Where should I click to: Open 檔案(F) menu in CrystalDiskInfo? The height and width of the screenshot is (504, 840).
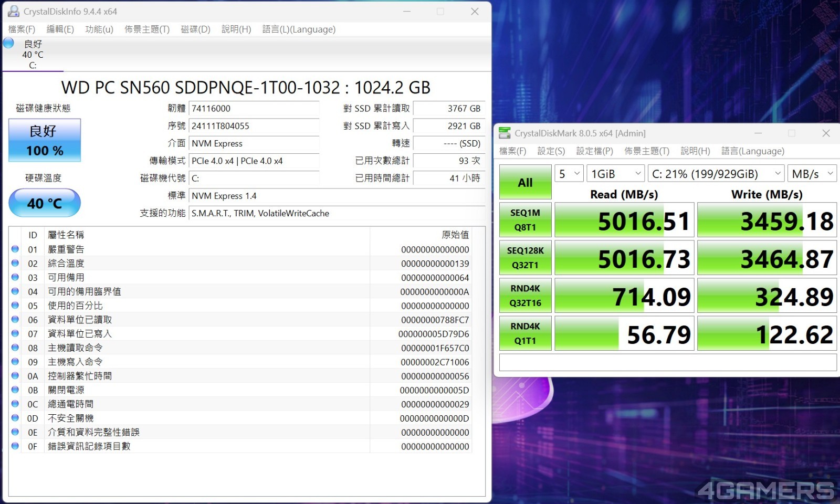pos(22,29)
